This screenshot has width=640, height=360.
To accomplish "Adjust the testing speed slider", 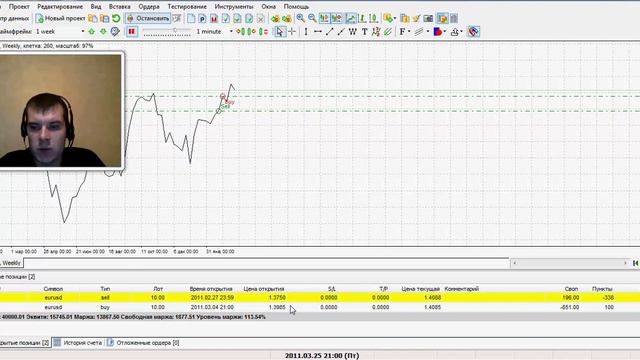I will point(167,31).
